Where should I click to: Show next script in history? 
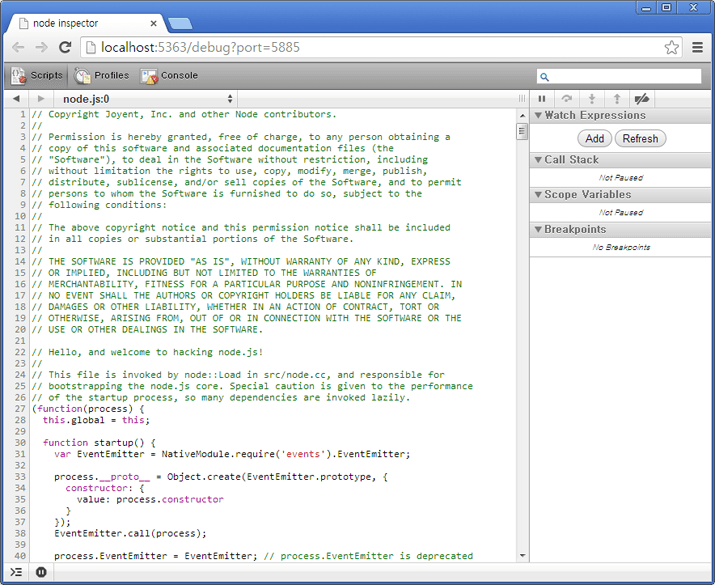pos(41,98)
